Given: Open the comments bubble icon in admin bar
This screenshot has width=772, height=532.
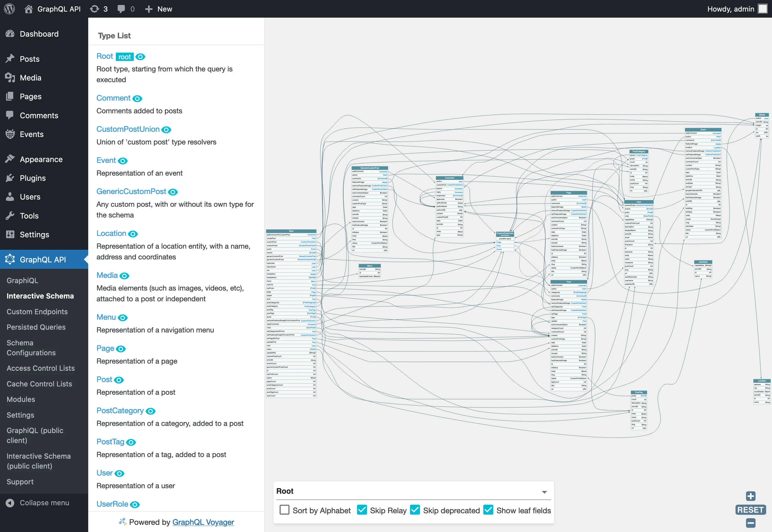Looking at the screenshot, I should point(121,9).
